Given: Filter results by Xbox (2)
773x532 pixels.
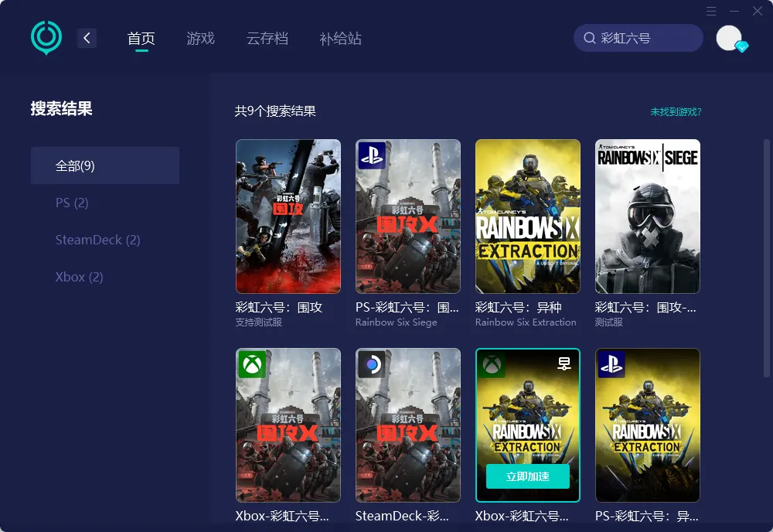Looking at the screenshot, I should pos(79,277).
